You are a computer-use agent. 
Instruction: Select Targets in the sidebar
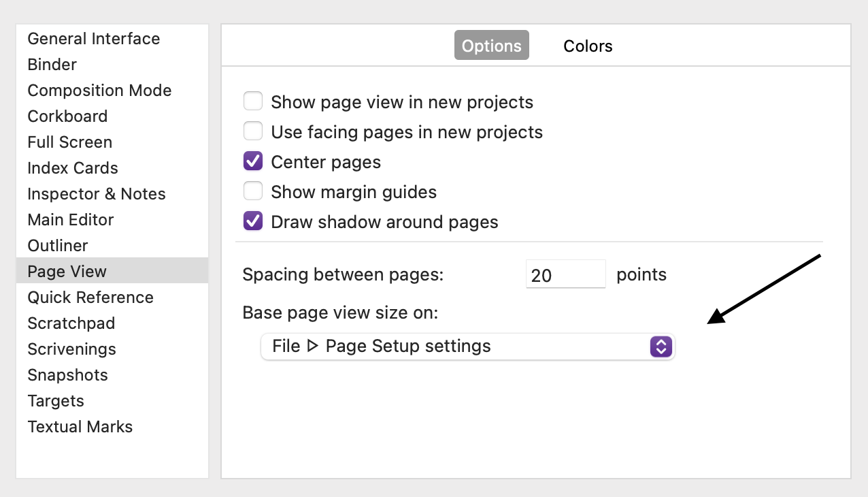[x=112, y=401]
